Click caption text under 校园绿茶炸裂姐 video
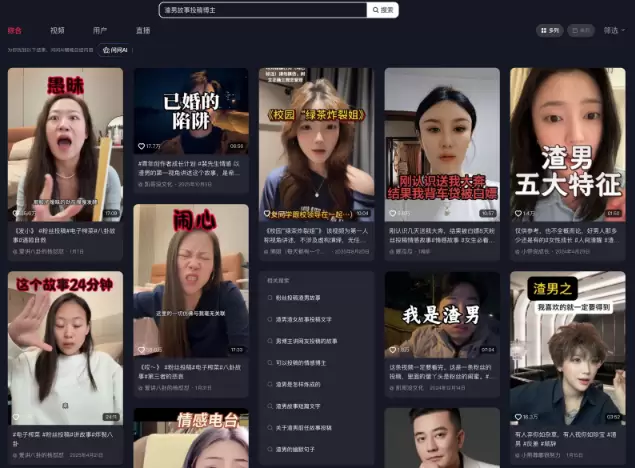This screenshot has width=635, height=468. coord(317,235)
